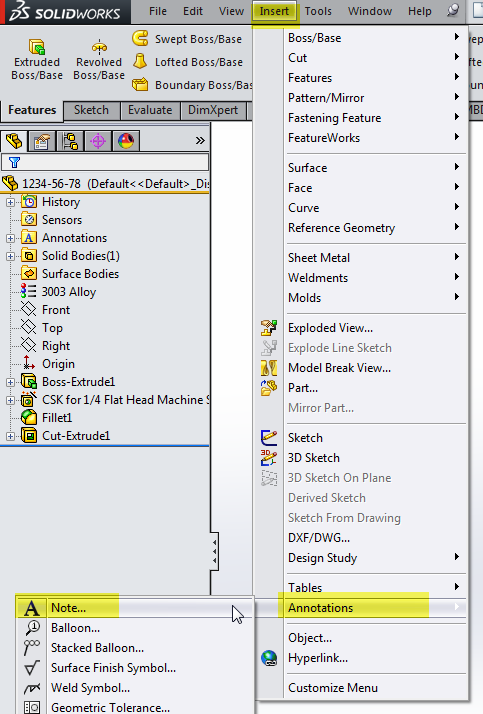
Task: Open the Tools menu
Action: click(x=318, y=11)
